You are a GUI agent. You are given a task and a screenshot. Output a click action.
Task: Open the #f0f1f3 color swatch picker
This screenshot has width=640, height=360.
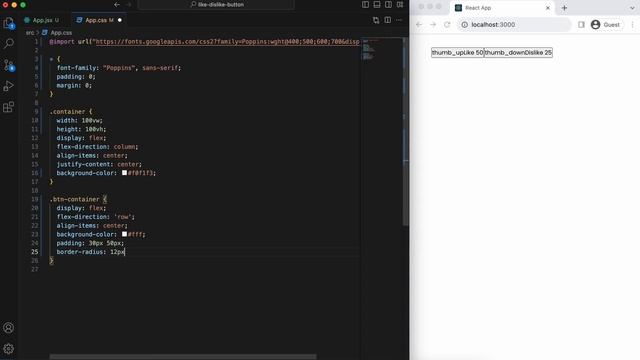(124, 173)
